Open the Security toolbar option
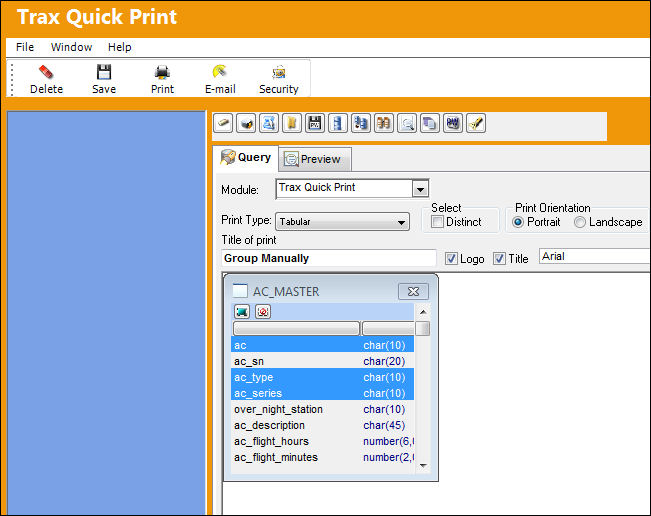The image size is (651, 516). pos(279,79)
